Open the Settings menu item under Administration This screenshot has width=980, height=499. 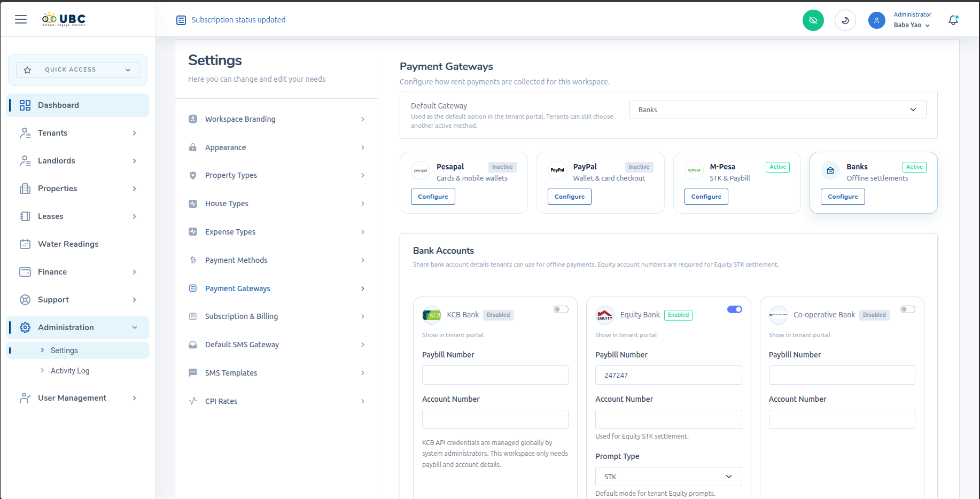64,350
